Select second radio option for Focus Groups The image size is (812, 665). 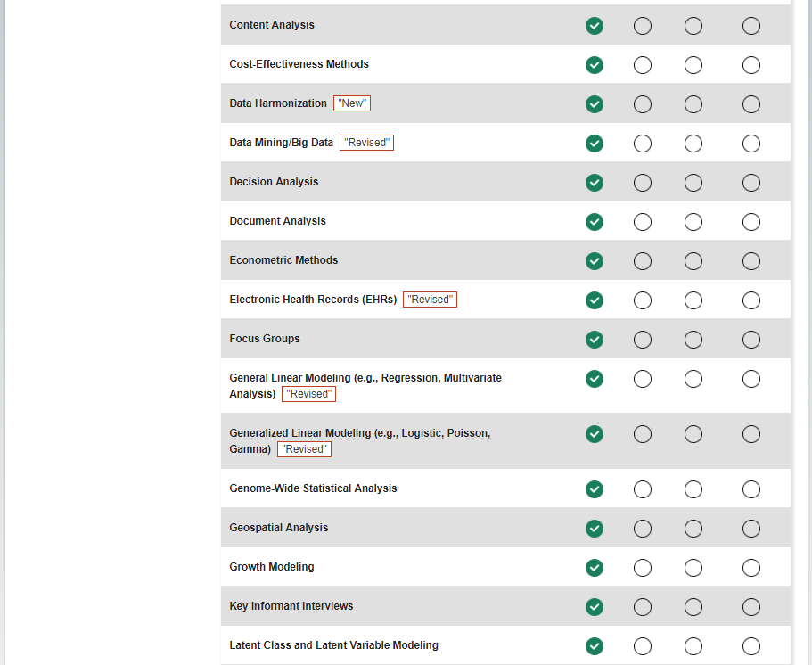pos(643,340)
